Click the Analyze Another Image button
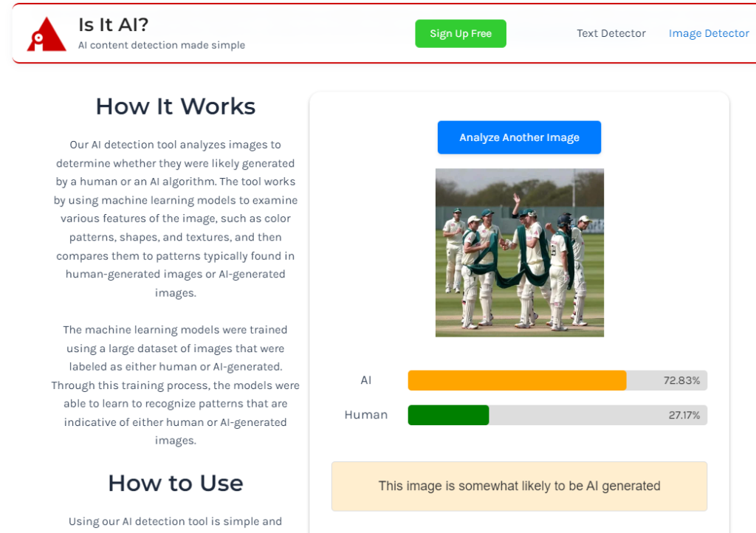Viewport: 756px width, 533px height. pos(519,137)
